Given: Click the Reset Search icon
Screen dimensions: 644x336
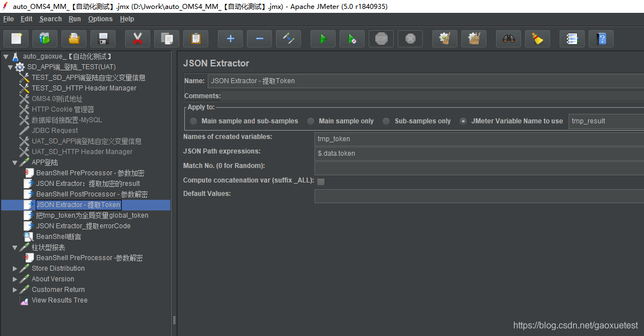Looking at the screenshot, I should point(538,39).
